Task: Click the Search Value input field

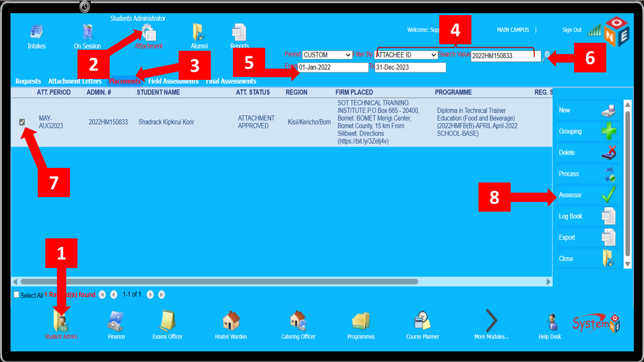Action: click(x=505, y=56)
